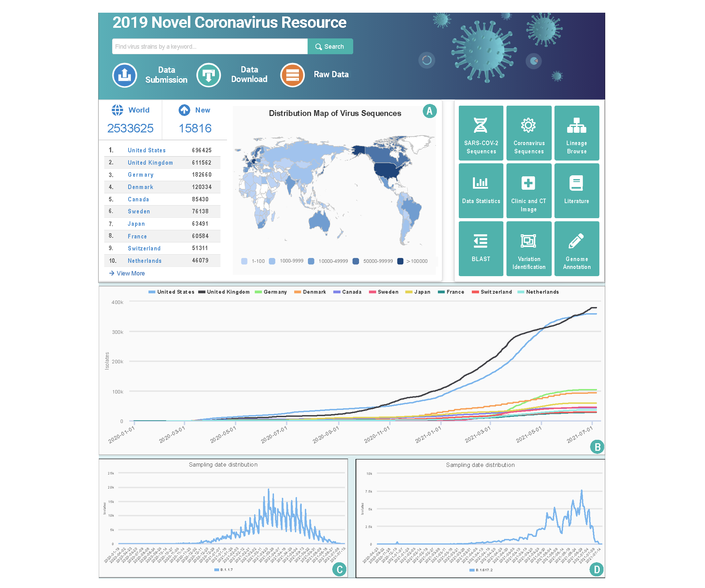The image size is (705, 588).
Task: Open the Lineage Browse tile
Action: click(x=577, y=133)
